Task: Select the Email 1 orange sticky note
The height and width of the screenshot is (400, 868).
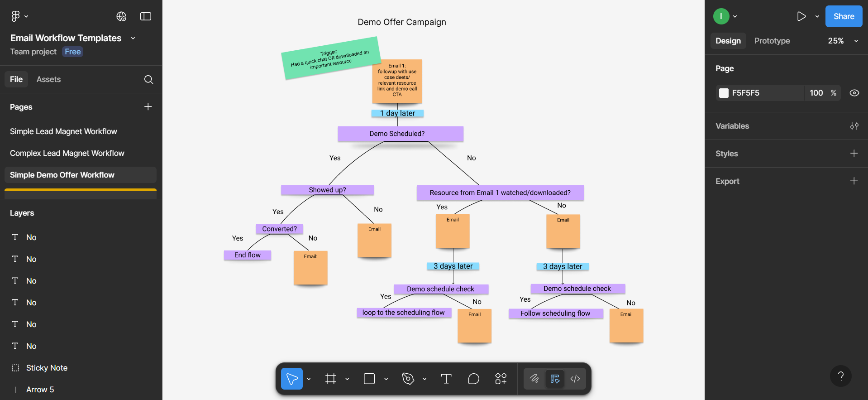Action: [397, 81]
